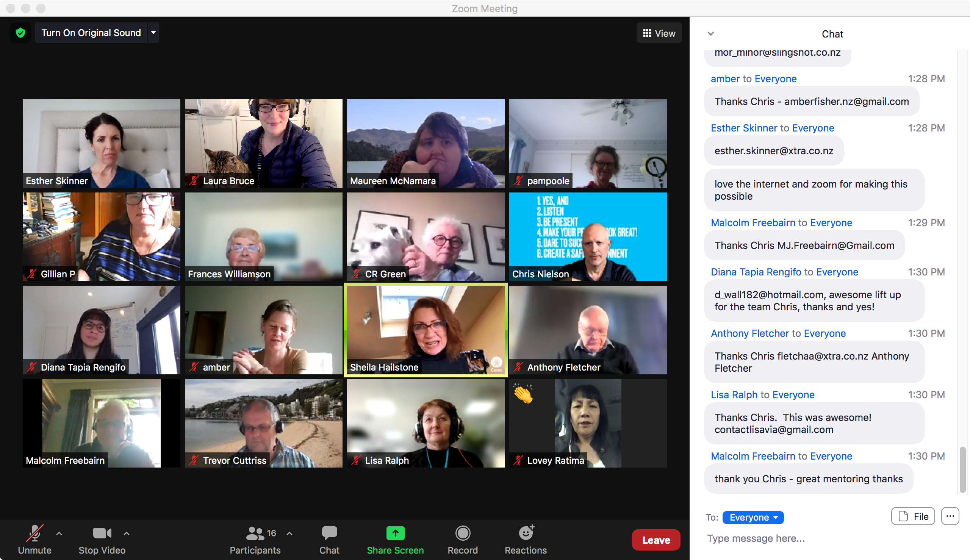Click the Share Screen green icon
The width and height of the screenshot is (970, 560).
pyautogui.click(x=395, y=533)
